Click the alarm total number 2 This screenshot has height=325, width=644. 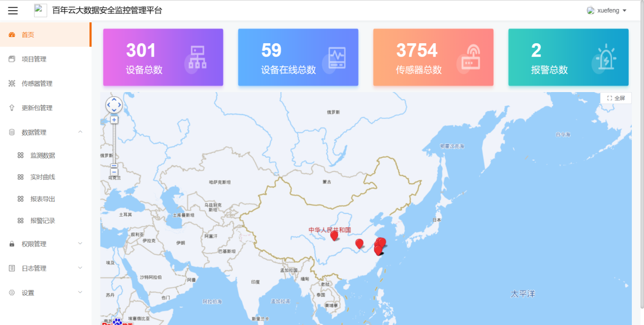tap(536, 50)
